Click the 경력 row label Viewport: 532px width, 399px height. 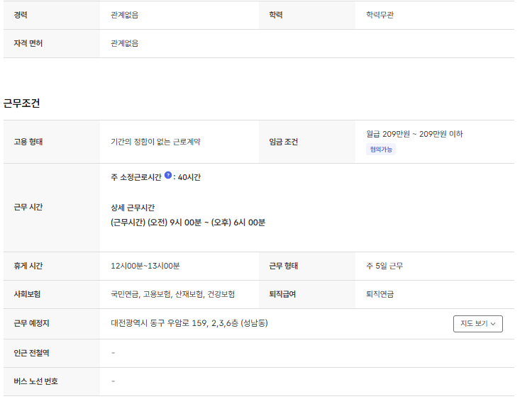point(21,15)
